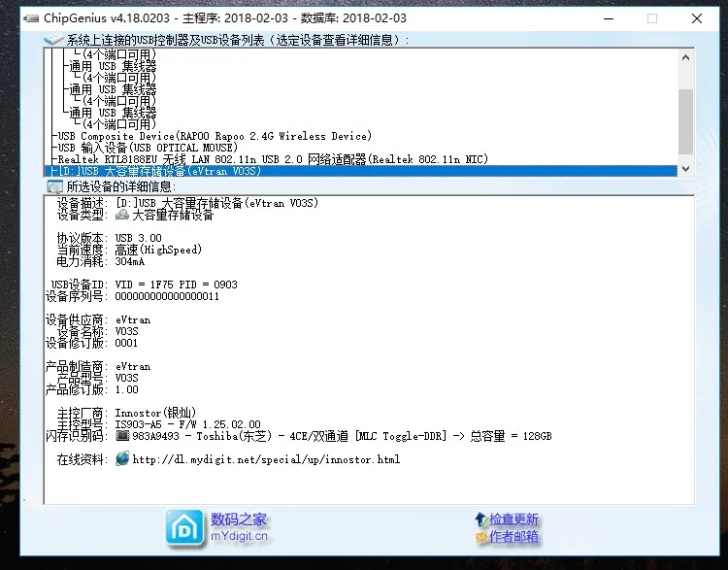Click the magnifier icon beside 所选设备的详细信息
Viewport: 728px width, 570px height.
point(54,186)
